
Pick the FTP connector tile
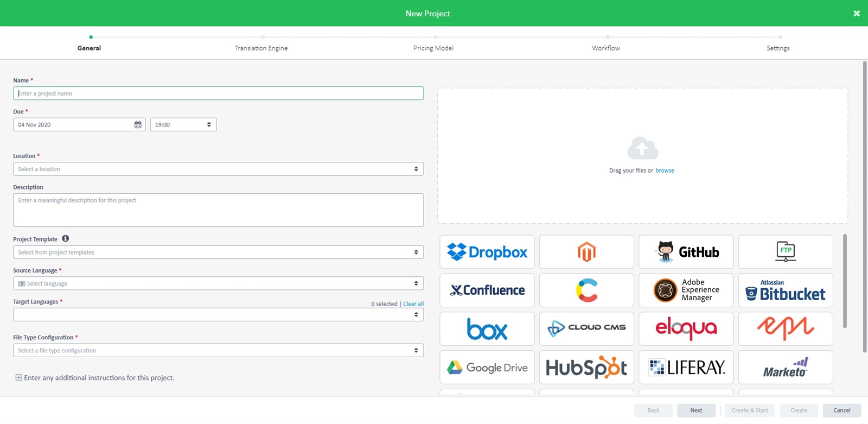[786, 252]
